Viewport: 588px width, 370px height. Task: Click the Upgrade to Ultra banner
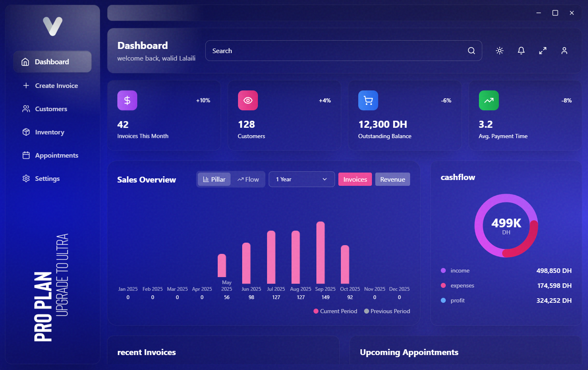coord(61,275)
